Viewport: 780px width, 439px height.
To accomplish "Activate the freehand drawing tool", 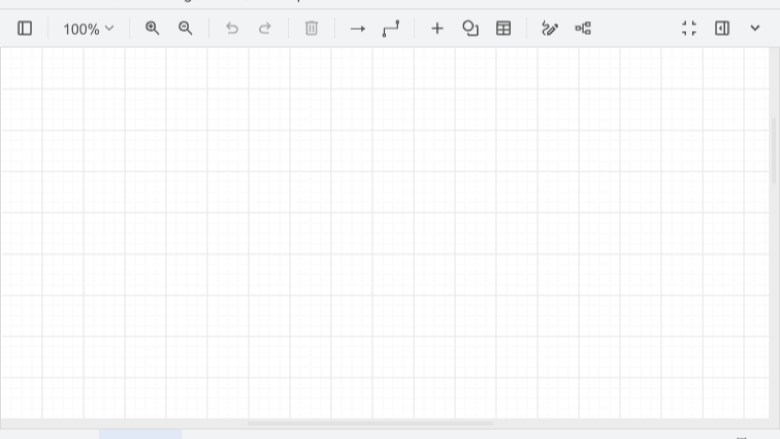I will 550,28.
